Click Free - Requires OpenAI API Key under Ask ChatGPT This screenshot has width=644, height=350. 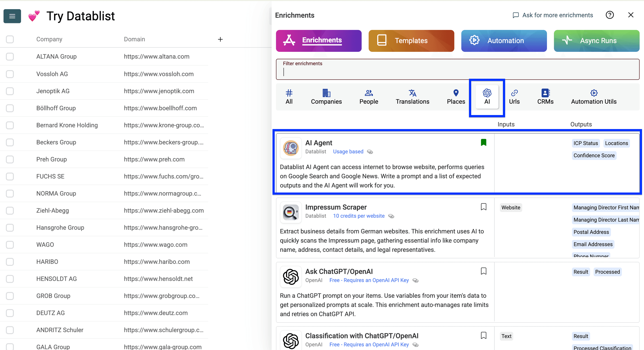pyautogui.click(x=369, y=280)
